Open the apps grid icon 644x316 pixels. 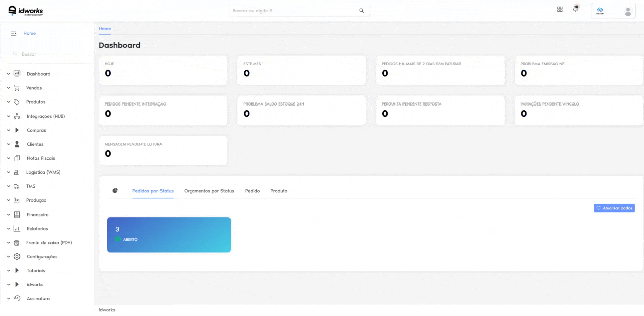(x=560, y=9)
